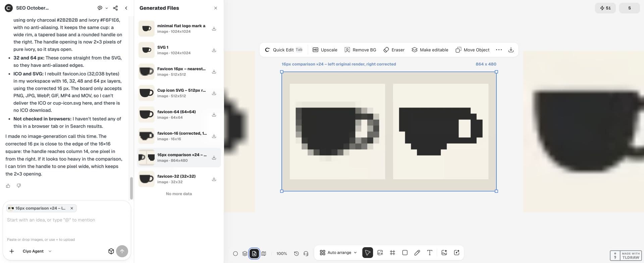Toggle the generated files panel icon
The height and width of the screenshot is (263, 644).
[x=254, y=254]
